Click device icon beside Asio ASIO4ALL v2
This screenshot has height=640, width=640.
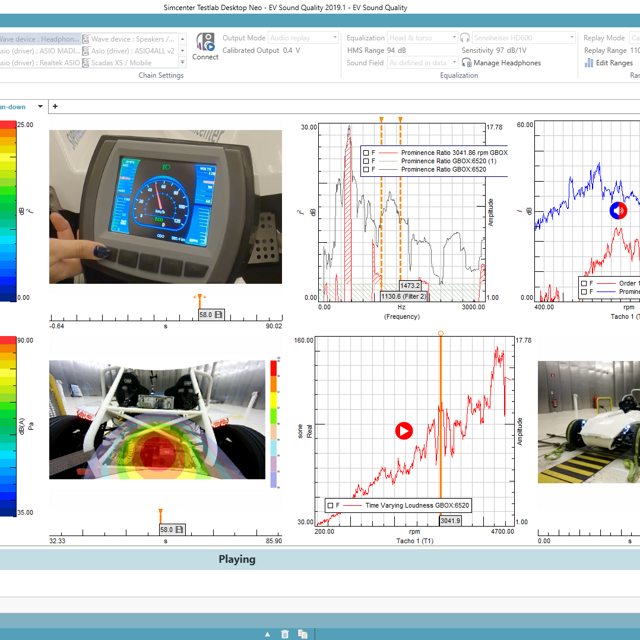pos(86,51)
